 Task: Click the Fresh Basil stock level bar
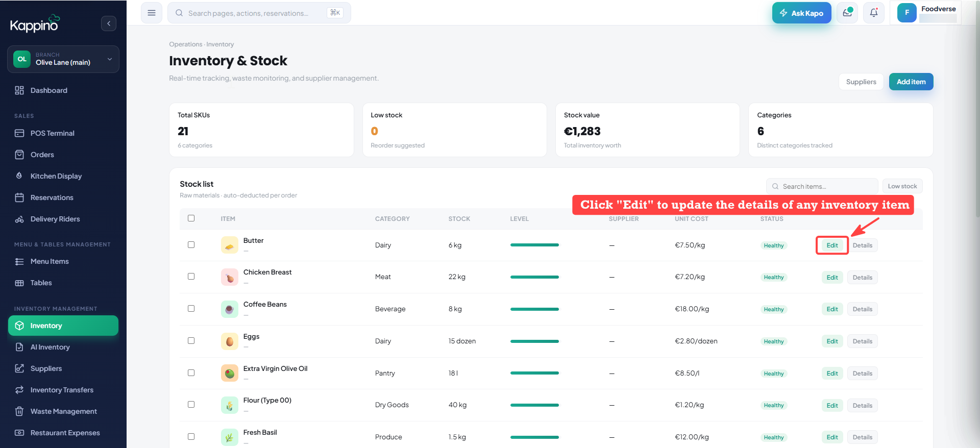click(534, 437)
